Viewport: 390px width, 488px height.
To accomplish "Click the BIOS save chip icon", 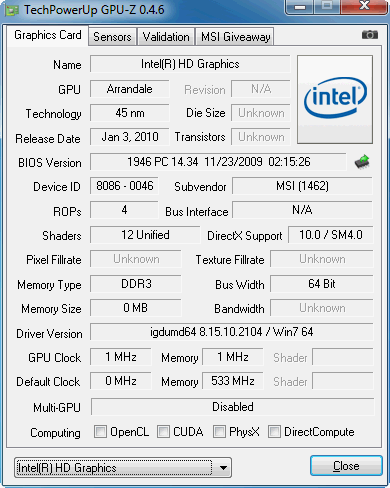I will (362, 162).
